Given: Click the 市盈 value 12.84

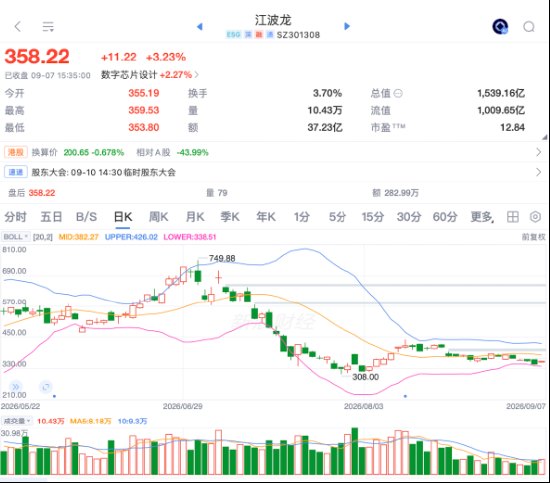Looking at the screenshot, I should point(512,127).
